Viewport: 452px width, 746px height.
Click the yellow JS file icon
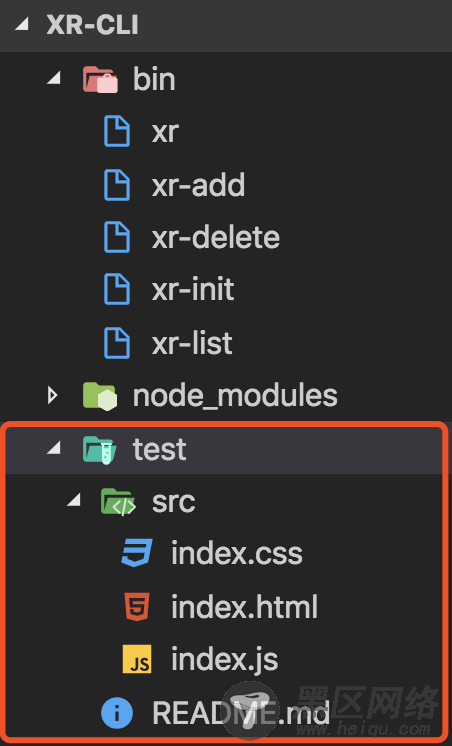point(137,659)
